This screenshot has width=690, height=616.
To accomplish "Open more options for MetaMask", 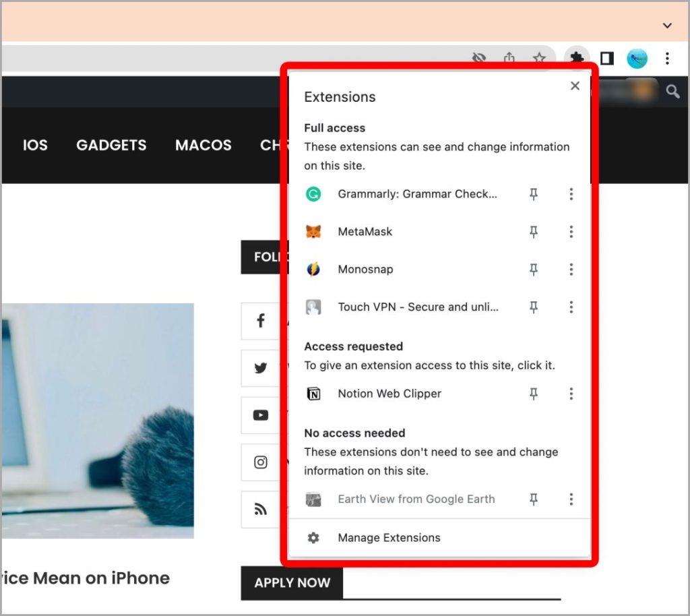I will tap(571, 231).
